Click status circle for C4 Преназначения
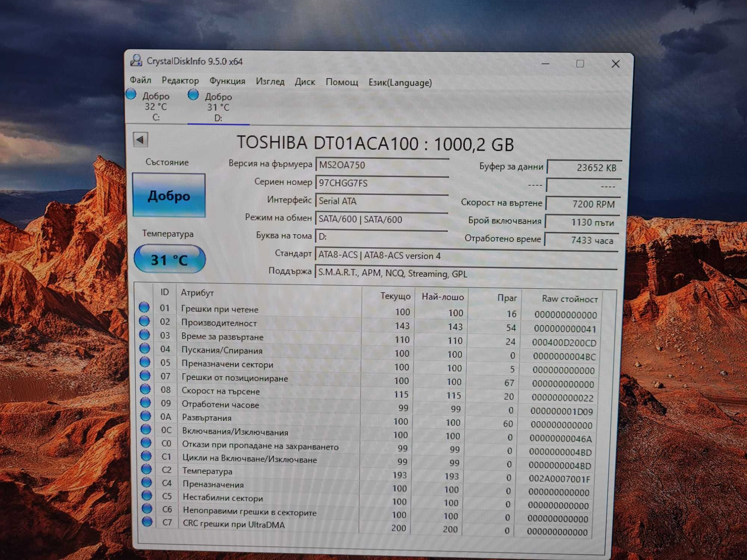The image size is (747, 560). (x=146, y=482)
